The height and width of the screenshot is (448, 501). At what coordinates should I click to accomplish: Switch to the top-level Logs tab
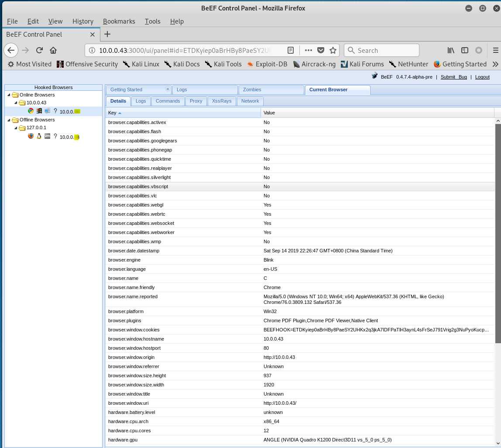pyautogui.click(x=205, y=90)
